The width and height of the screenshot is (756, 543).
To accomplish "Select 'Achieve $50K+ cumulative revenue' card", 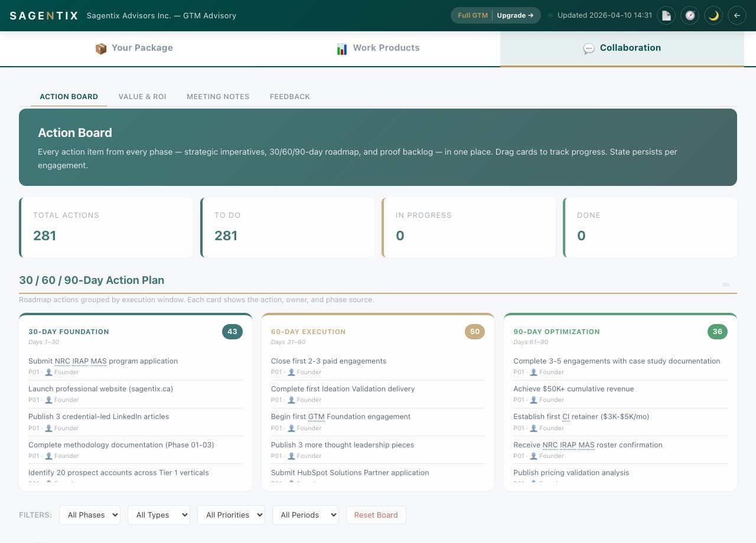I will (x=620, y=394).
